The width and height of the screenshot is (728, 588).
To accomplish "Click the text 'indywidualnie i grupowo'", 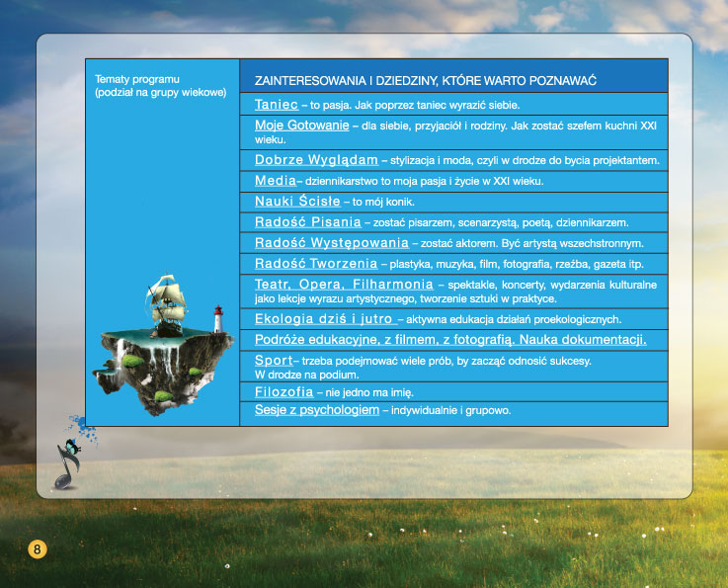I will [450, 410].
